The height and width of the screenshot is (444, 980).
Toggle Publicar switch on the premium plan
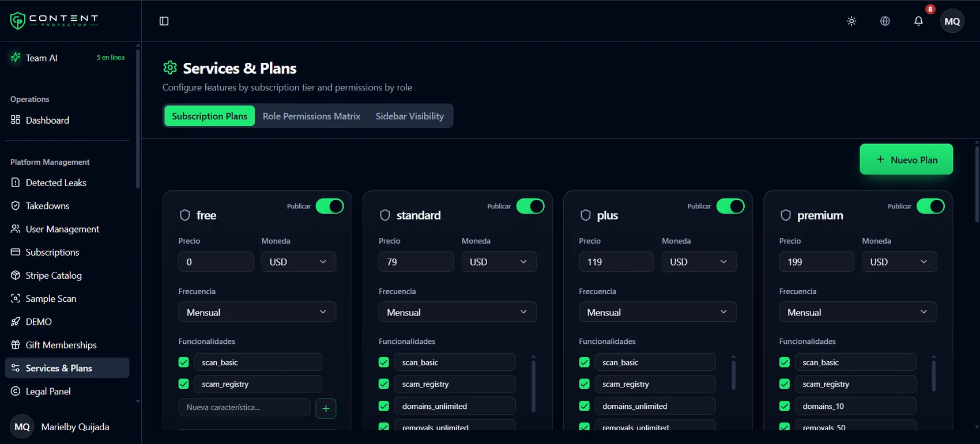pyautogui.click(x=930, y=206)
